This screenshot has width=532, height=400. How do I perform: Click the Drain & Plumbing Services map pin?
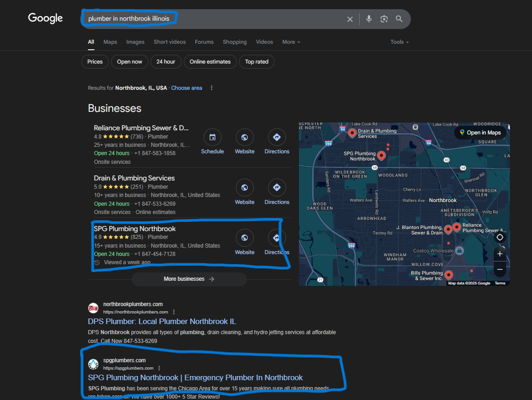coord(352,133)
